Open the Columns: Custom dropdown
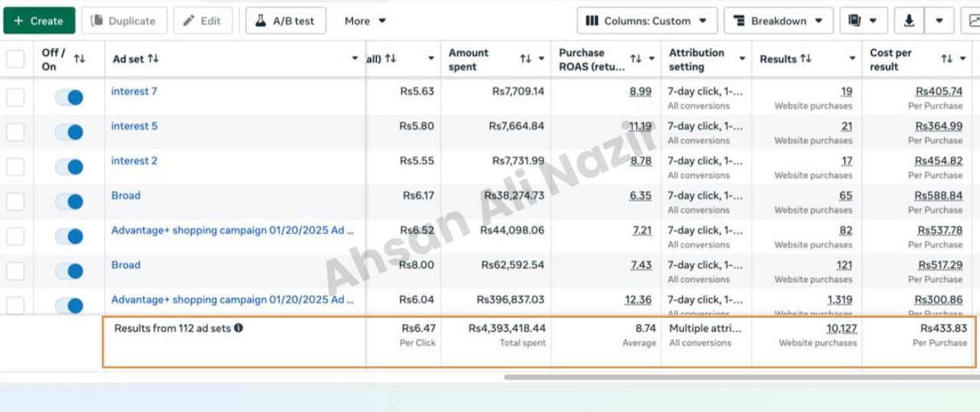This screenshot has height=412, width=980. click(x=647, y=21)
